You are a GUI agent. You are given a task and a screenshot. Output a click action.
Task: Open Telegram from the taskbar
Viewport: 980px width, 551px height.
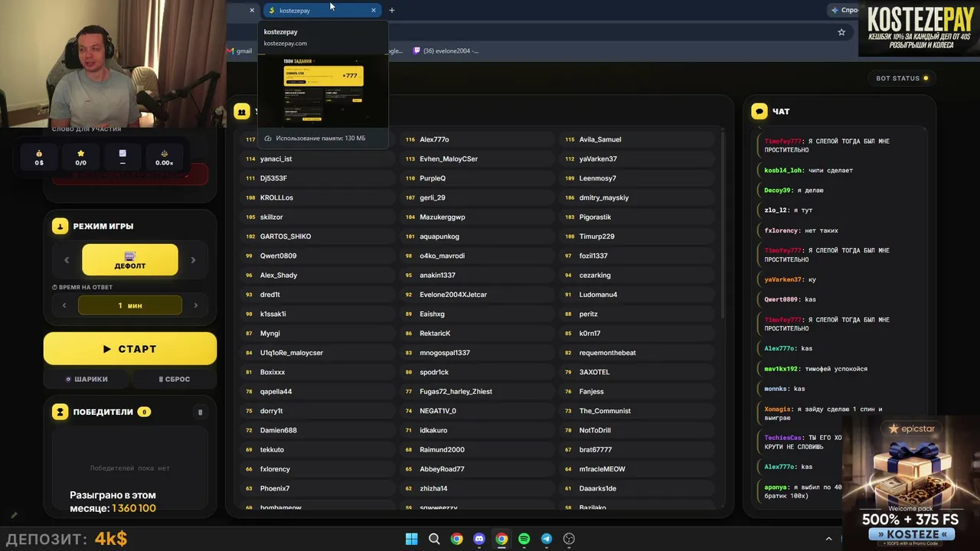coord(547,539)
